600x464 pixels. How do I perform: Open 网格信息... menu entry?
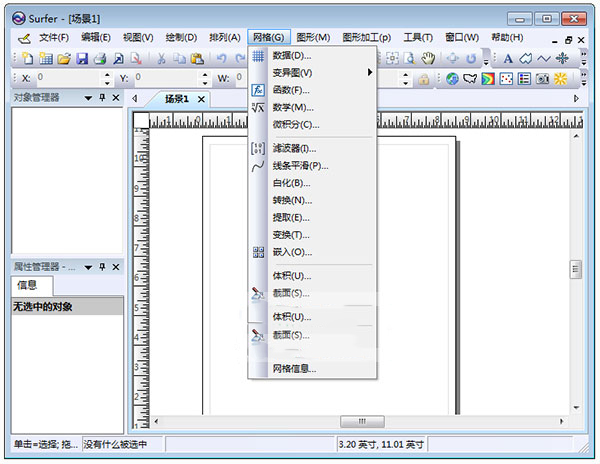click(x=294, y=369)
